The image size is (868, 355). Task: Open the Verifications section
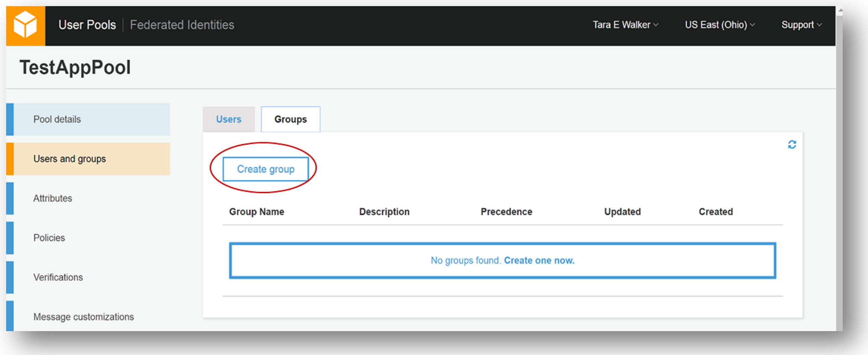point(58,277)
